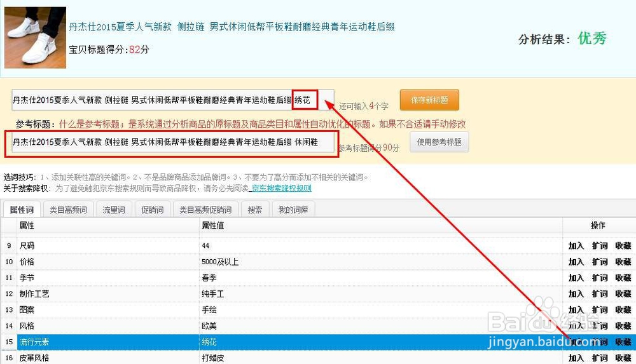636x364 pixels.
Task: Click the 操作 column header
Action: pyautogui.click(x=598, y=226)
